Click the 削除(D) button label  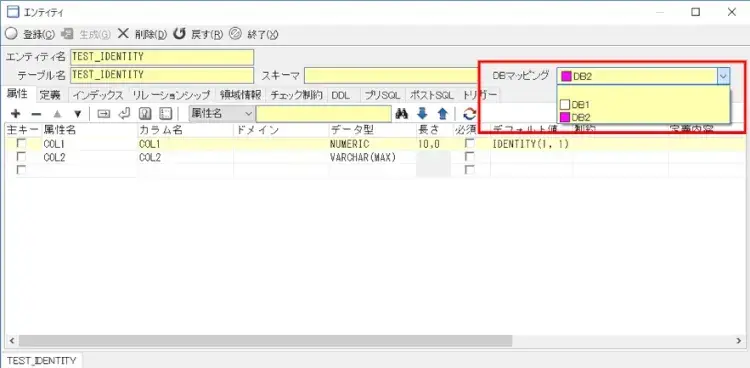[151, 34]
